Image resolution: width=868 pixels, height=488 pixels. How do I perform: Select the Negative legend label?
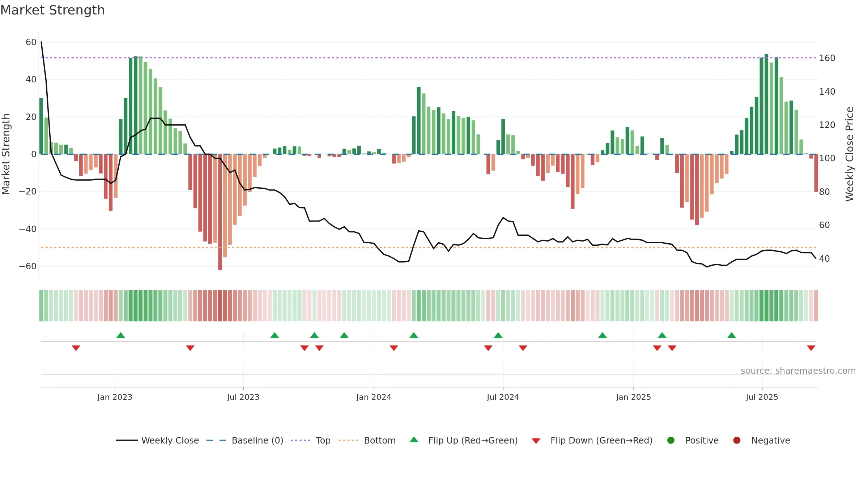(x=771, y=440)
